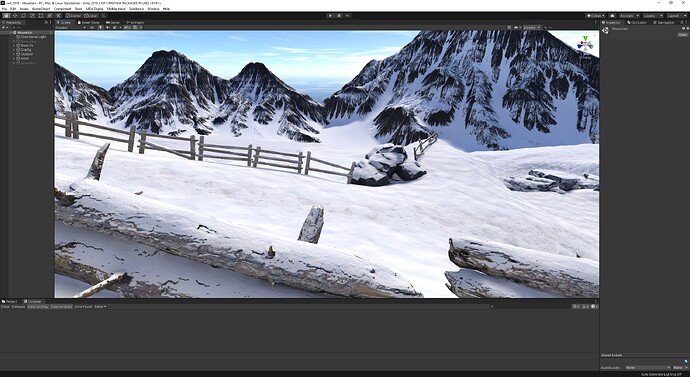Open the File menu
The image size is (690, 377).
click(4, 8)
